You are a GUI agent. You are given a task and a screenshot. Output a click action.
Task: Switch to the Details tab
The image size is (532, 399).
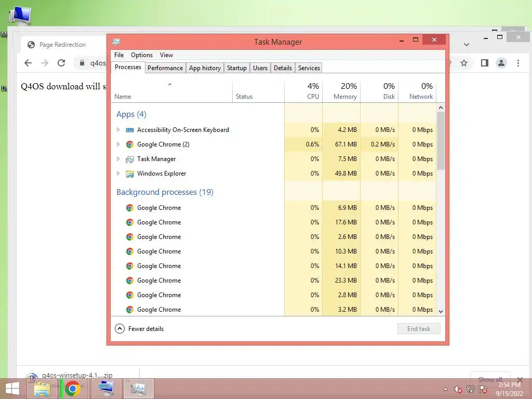point(283,68)
